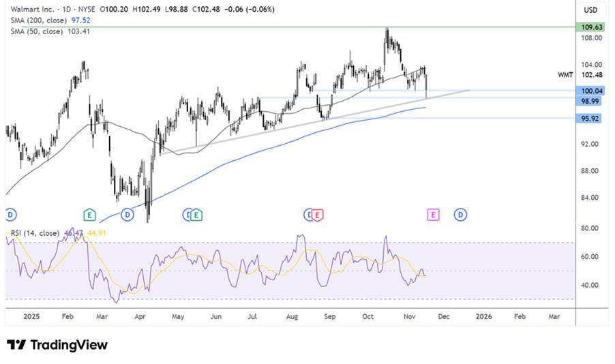Click the 92.00 price scale label
This screenshot has width=615, height=364.
(x=590, y=145)
